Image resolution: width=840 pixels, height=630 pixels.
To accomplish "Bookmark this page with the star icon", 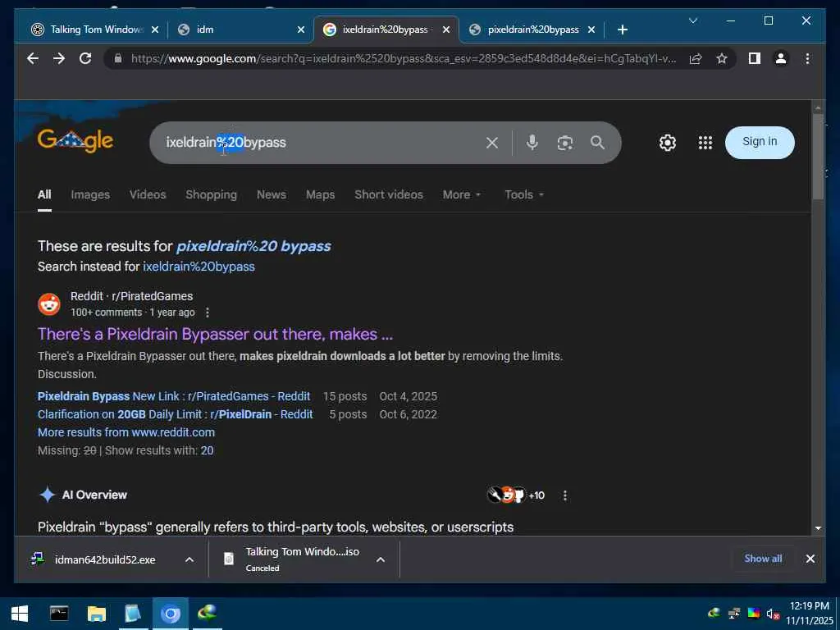I will (722, 58).
